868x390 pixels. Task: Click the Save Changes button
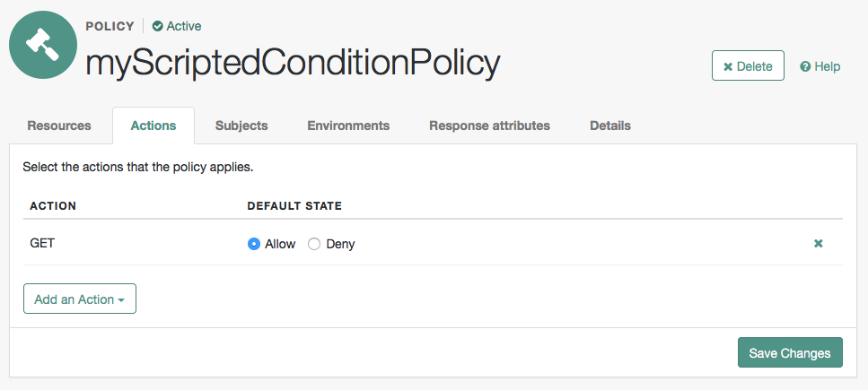pos(790,352)
